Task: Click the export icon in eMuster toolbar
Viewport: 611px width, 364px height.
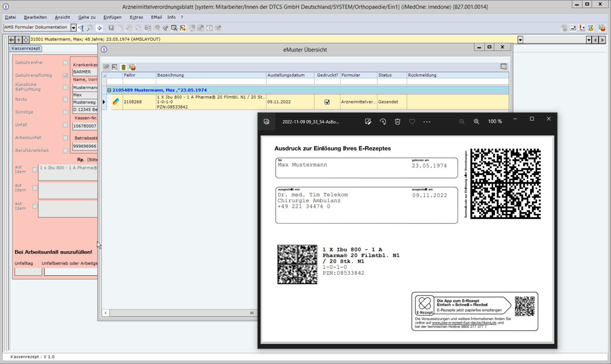Action: (x=115, y=67)
